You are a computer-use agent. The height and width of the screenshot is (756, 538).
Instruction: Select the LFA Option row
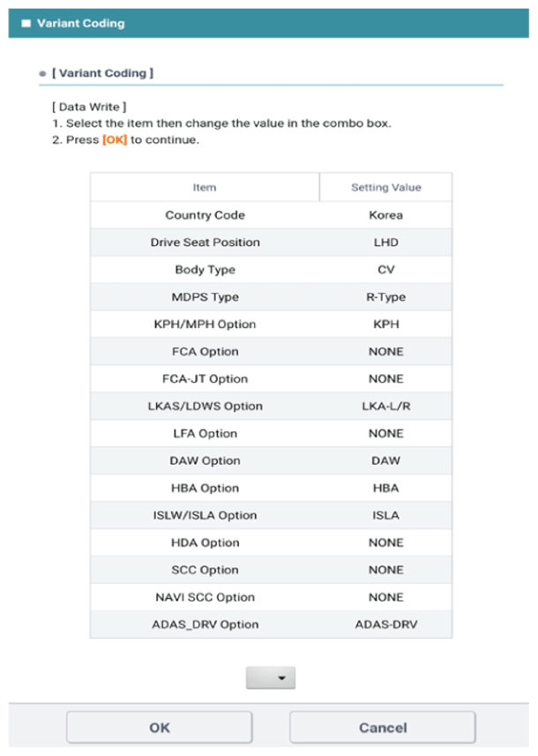pyautogui.click(x=271, y=433)
